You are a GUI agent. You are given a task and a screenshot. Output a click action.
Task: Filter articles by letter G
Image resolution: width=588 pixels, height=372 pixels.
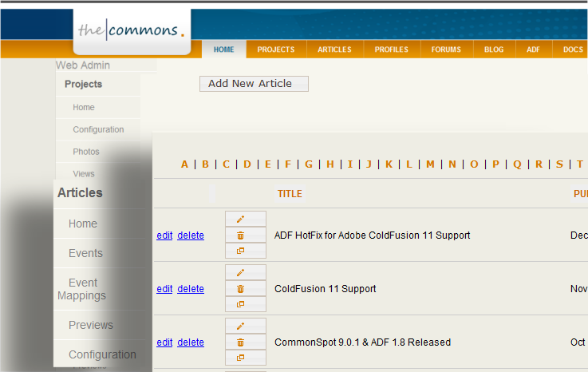[309, 164]
